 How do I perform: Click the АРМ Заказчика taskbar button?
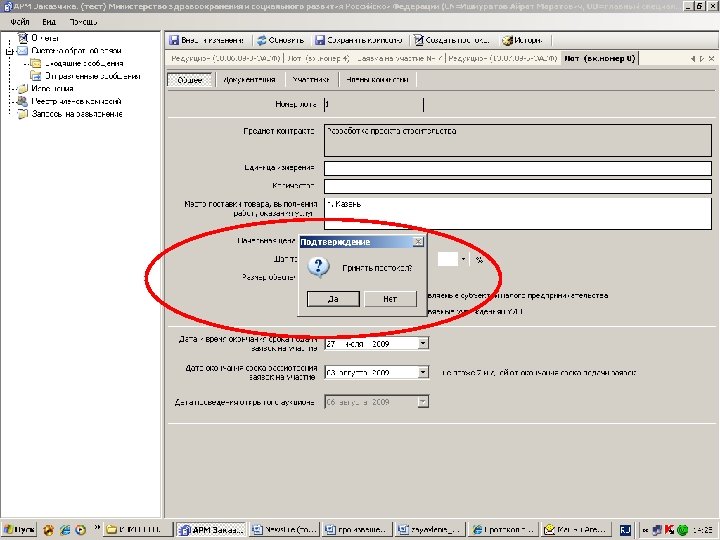click(211, 530)
